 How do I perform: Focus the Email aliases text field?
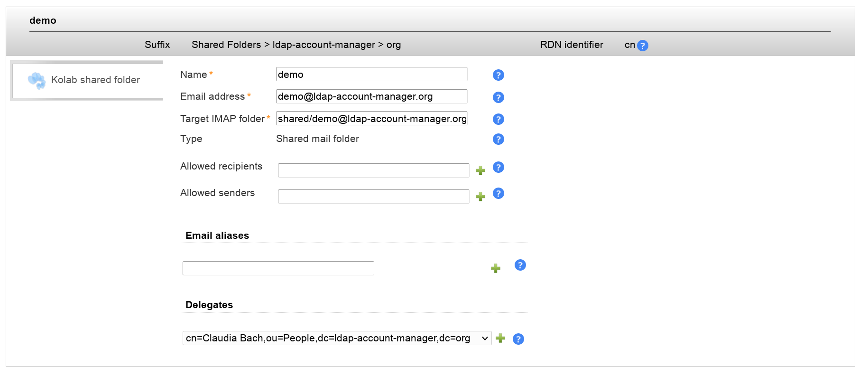pyautogui.click(x=278, y=268)
